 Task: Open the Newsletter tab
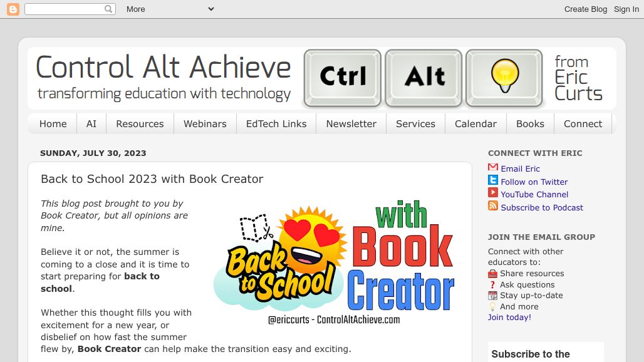coord(351,123)
